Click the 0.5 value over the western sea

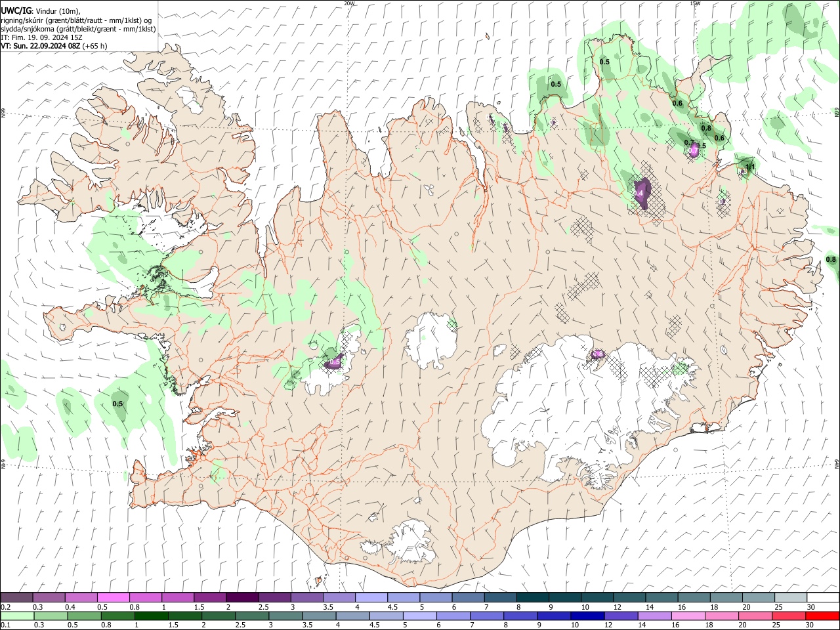pyautogui.click(x=118, y=404)
